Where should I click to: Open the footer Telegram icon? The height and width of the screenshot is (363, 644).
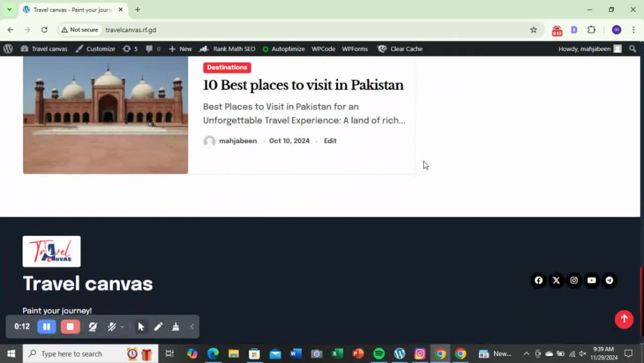[609, 280]
